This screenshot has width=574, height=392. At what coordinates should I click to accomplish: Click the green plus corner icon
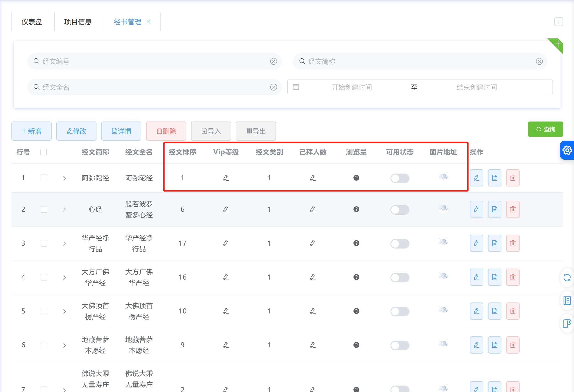tap(558, 44)
